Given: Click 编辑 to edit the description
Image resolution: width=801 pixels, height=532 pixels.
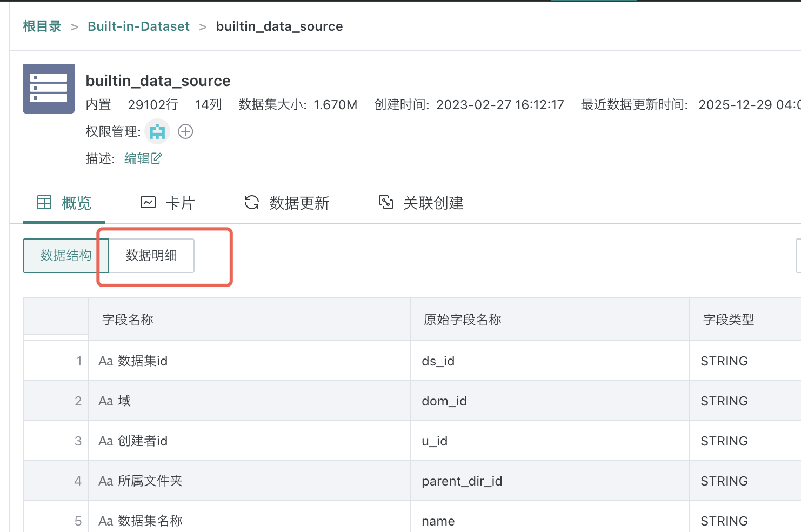Looking at the screenshot, I should (137, 158).
